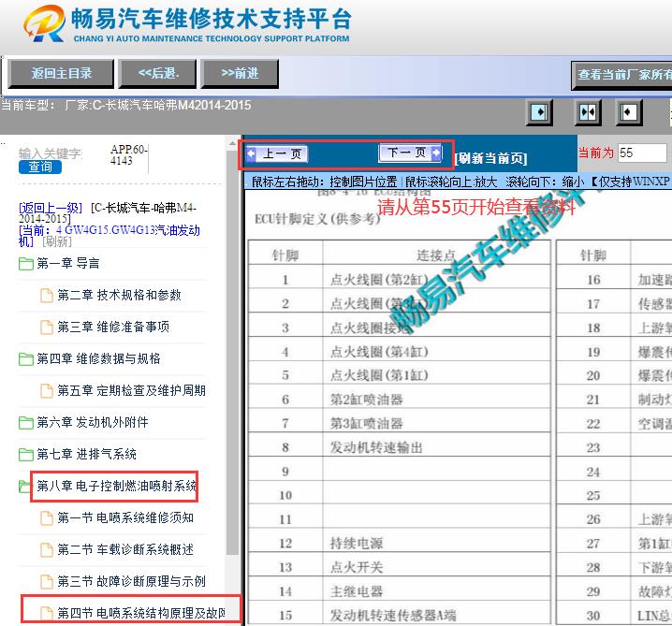Screen dimensions: 672x626
Task: Click the 刷新当前页 link
Action: pos(490,158)
